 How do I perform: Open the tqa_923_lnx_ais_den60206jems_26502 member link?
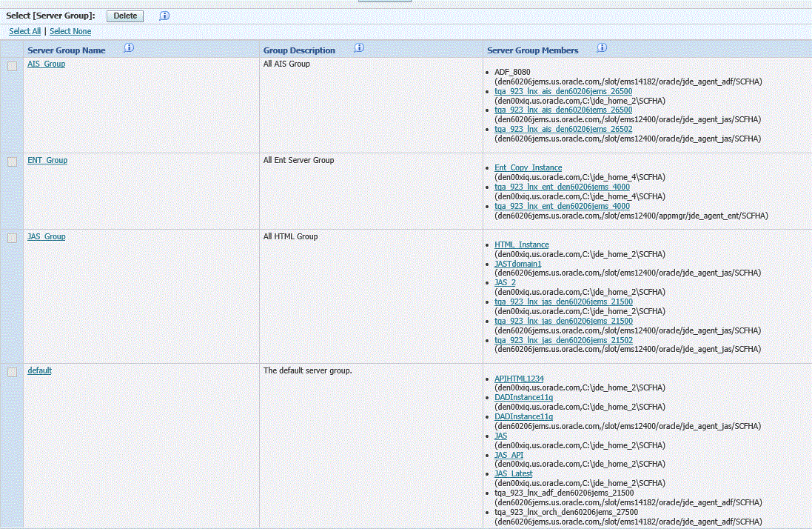pos(563,129)
